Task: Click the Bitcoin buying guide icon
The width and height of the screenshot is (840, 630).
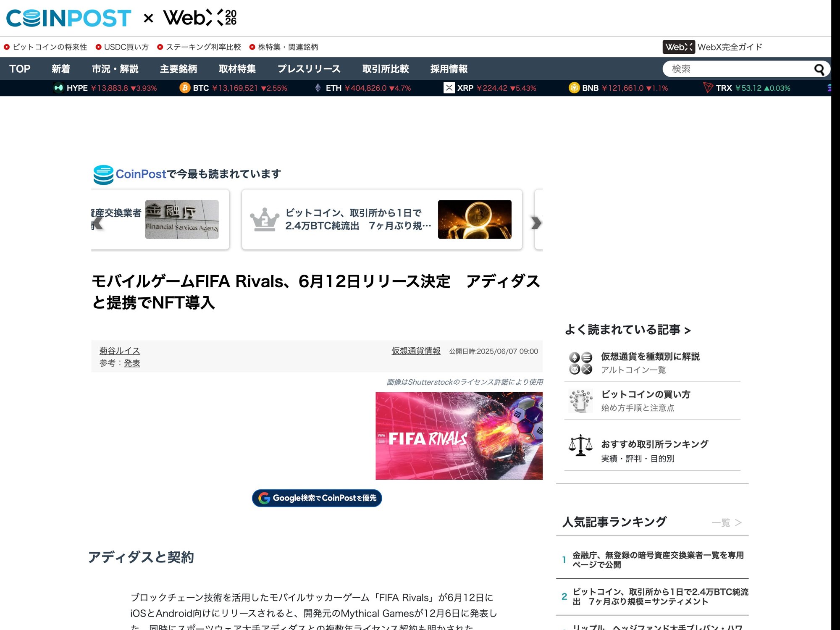Action: 580,401
